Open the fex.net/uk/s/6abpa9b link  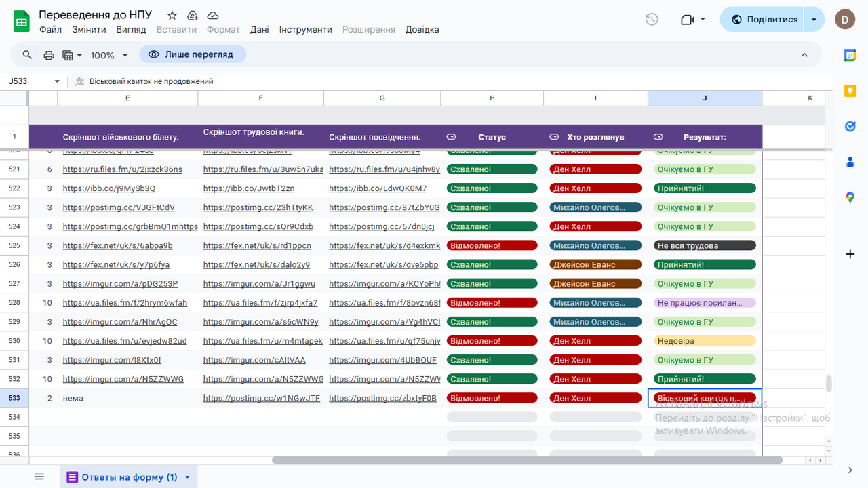(117, 245)
